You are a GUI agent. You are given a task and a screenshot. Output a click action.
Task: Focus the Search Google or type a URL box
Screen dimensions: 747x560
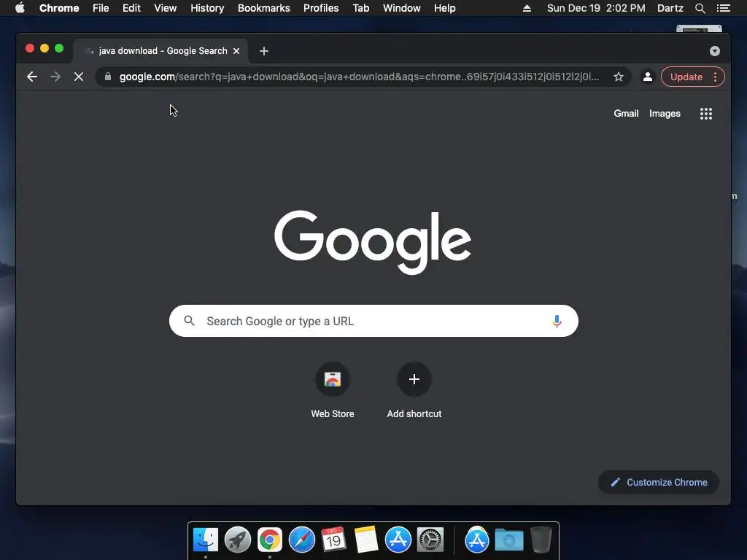(373, 321)
